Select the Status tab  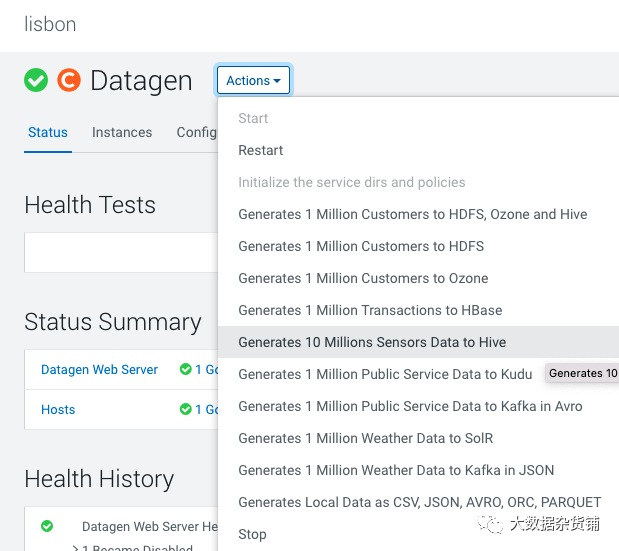pos(48,132)
